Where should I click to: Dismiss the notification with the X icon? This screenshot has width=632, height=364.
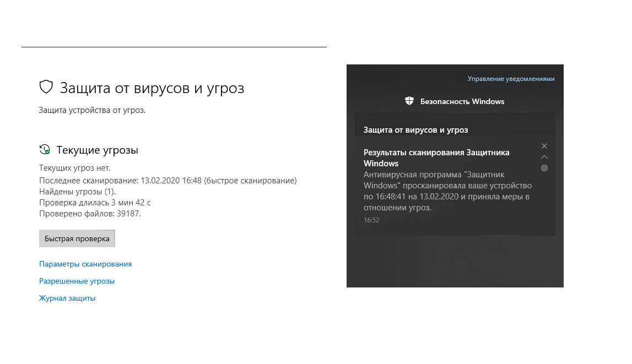(544, 146)
